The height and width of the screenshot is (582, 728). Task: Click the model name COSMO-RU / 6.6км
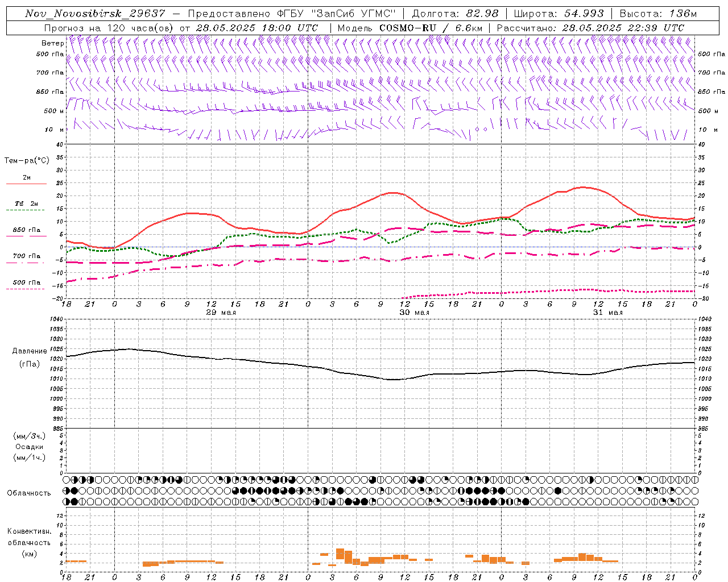[x=431, y=27]
